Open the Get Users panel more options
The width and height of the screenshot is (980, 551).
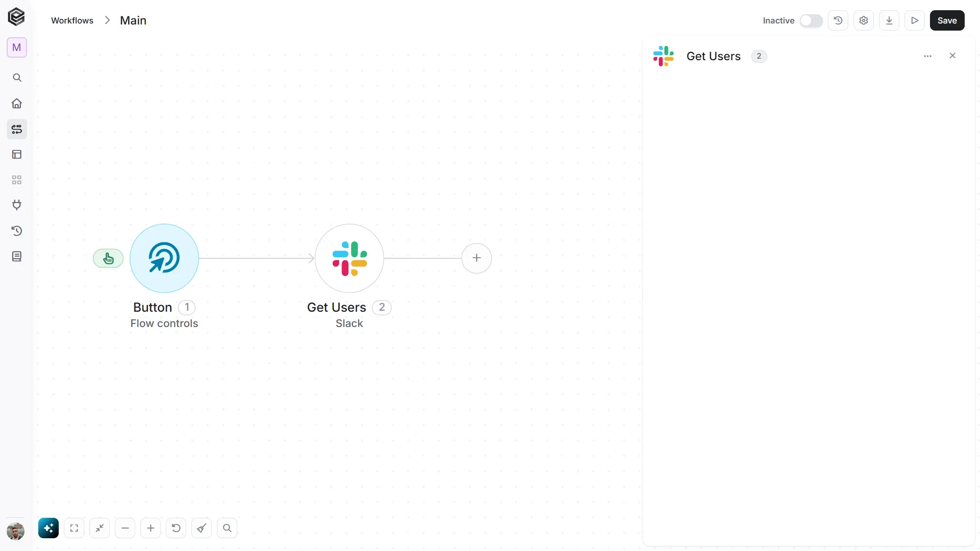(x=928, y=56)
